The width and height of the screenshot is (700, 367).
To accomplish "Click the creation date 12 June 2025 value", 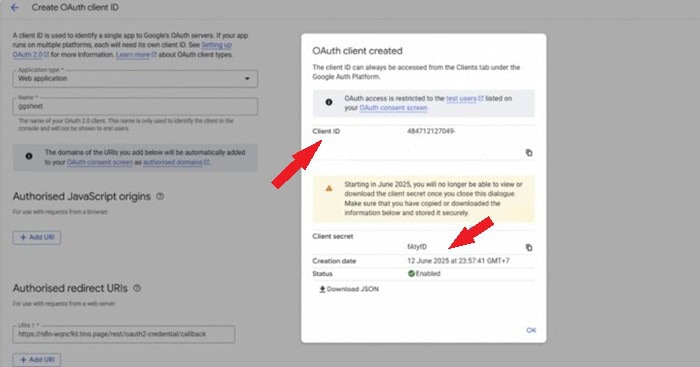I will tap(458, 261).
